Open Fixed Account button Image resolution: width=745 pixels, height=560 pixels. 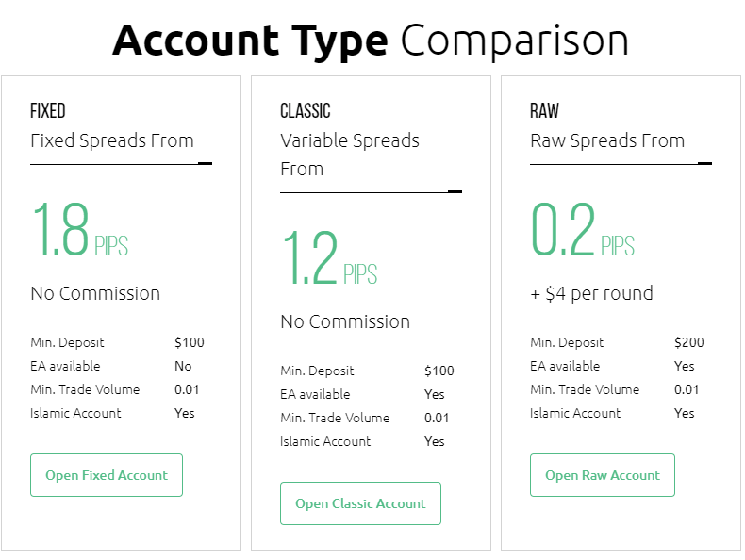pyautogui.click(x=107, y=475)
